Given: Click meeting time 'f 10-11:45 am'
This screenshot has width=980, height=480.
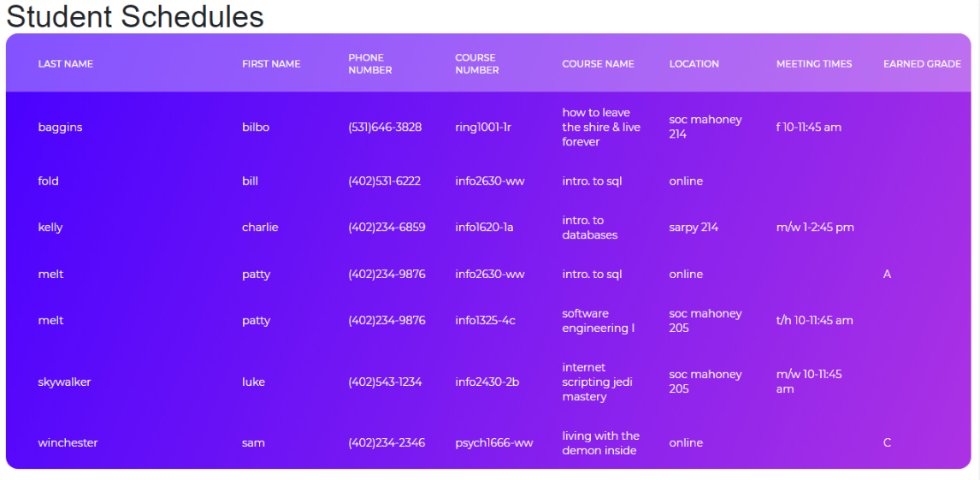Looking at the screenshot, I should tap(809, 127).
